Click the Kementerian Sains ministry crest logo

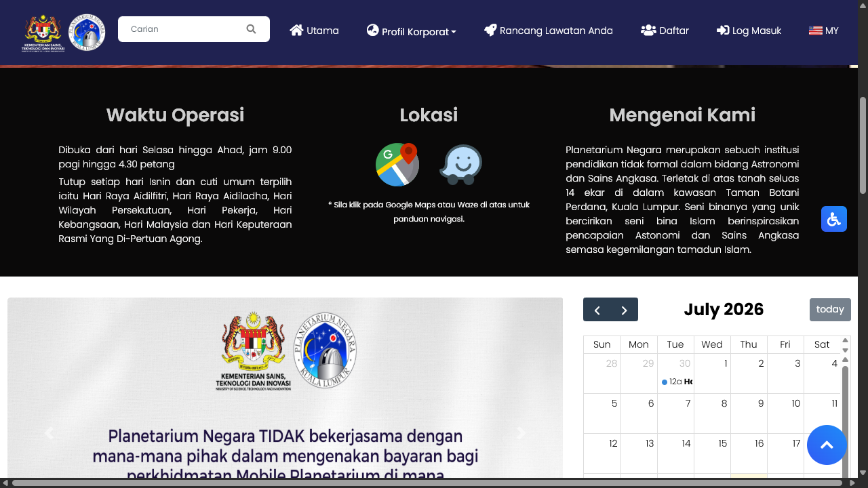(42, 33)
